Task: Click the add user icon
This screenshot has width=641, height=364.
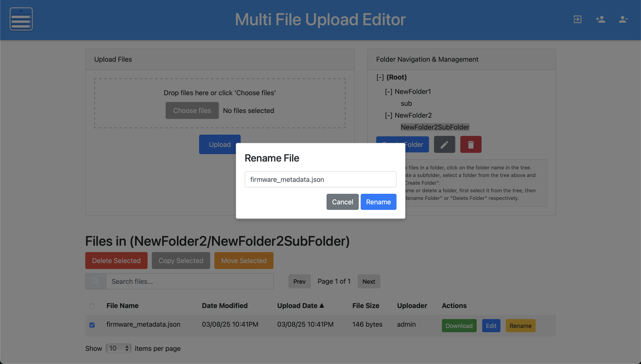Action: [x=600, y=19]
